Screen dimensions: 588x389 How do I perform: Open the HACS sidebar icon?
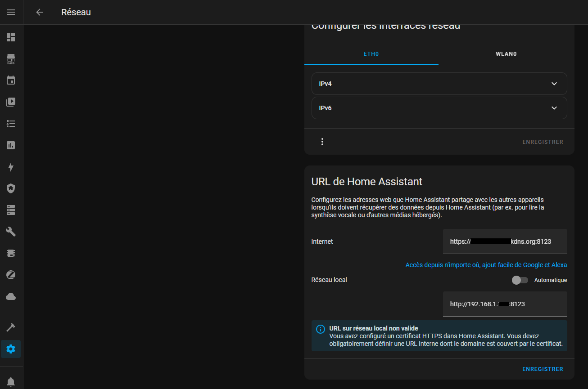[x=11, y=59]
